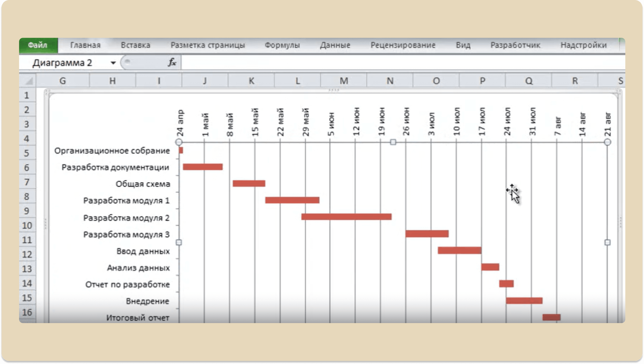Click the fx insert function icon
This screenshot has width=644, height=364.
(172, 62)
